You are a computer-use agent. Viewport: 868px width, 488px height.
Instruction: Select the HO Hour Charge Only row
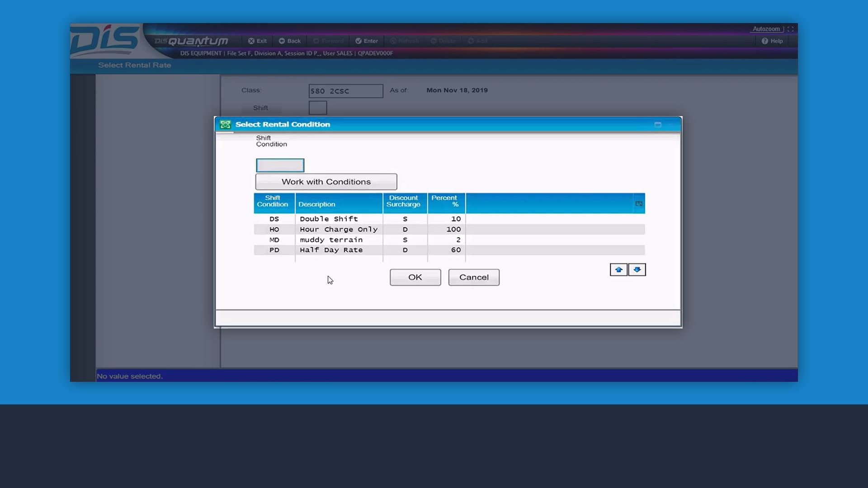(338, 230)
